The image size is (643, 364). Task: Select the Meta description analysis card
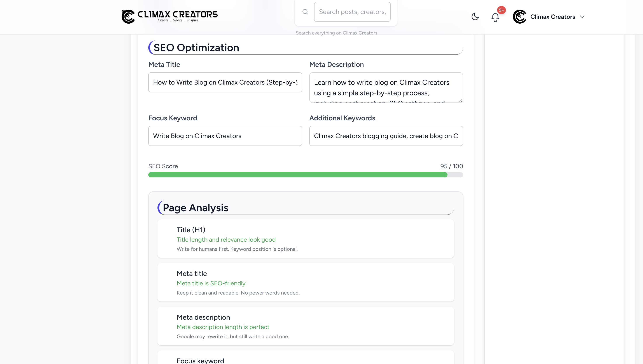coord(306,326)
